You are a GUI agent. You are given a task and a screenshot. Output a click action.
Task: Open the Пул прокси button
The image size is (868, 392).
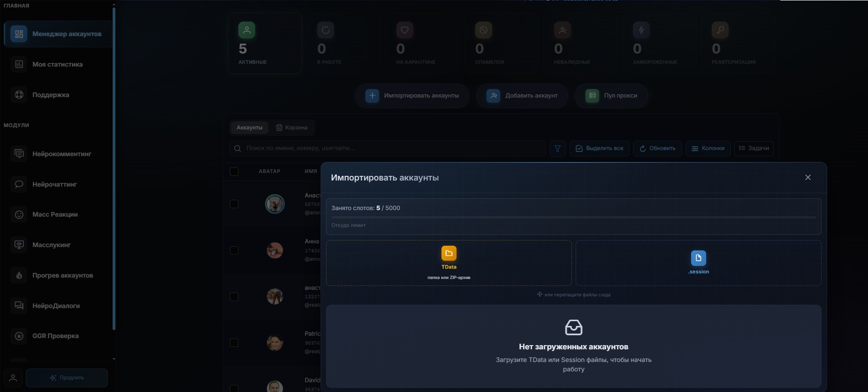pyautogui.click(x=611, y=96)
